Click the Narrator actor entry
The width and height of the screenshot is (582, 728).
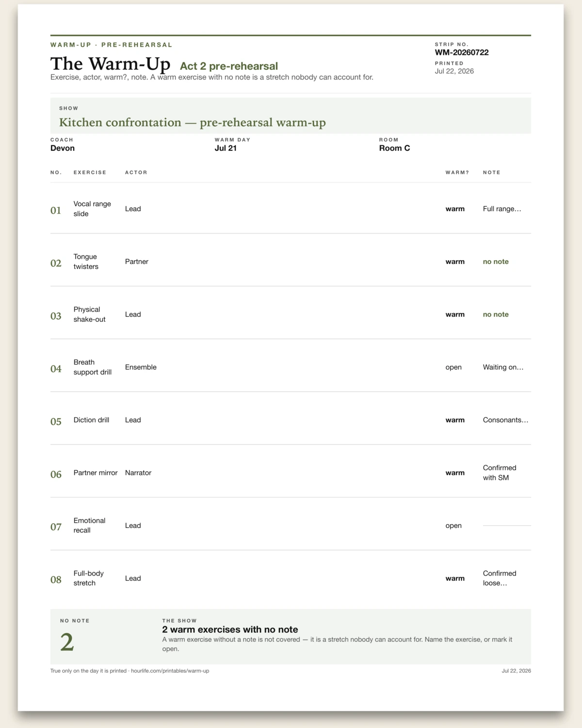click(138, 473)
